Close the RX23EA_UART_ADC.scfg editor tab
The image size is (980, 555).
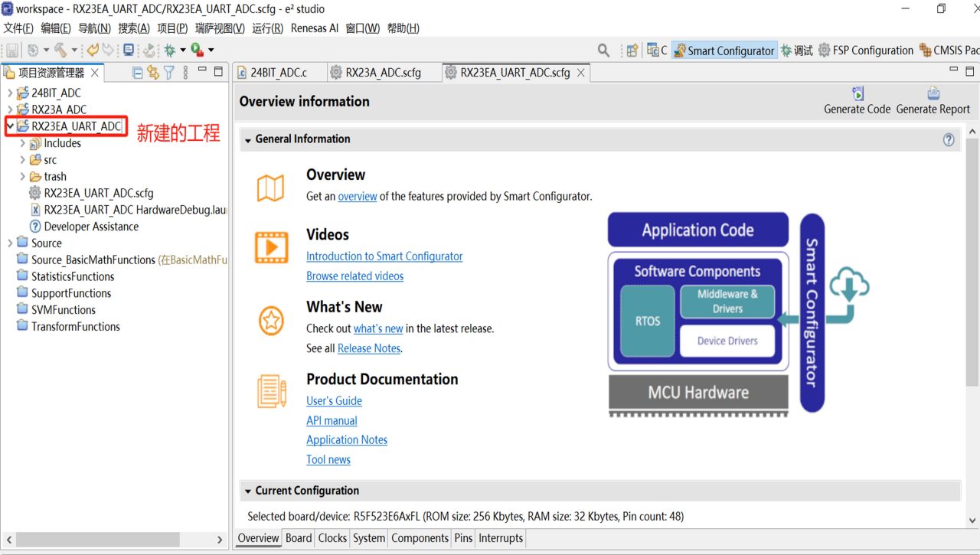581,73
